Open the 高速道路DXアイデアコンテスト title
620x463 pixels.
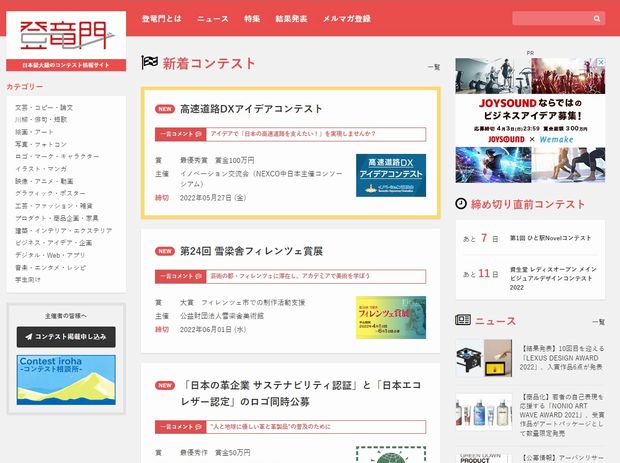click(x=251, y=109)
